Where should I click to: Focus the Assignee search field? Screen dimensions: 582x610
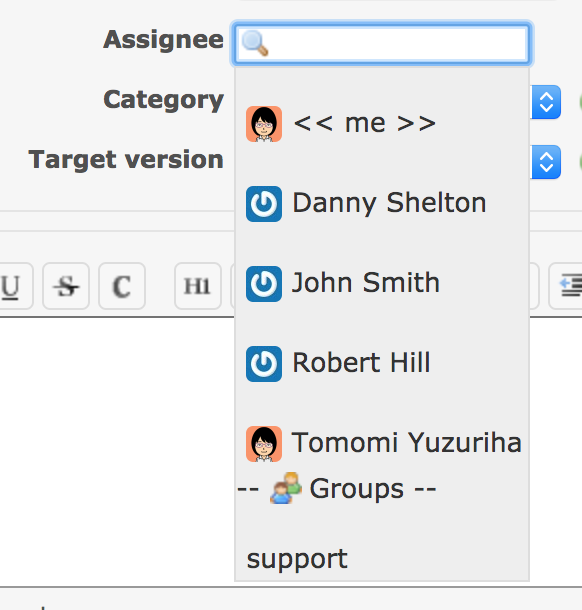tap(382, 43)
